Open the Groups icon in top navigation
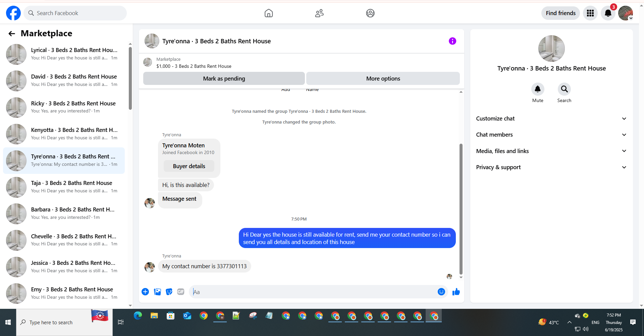 (x=370, y=13)
